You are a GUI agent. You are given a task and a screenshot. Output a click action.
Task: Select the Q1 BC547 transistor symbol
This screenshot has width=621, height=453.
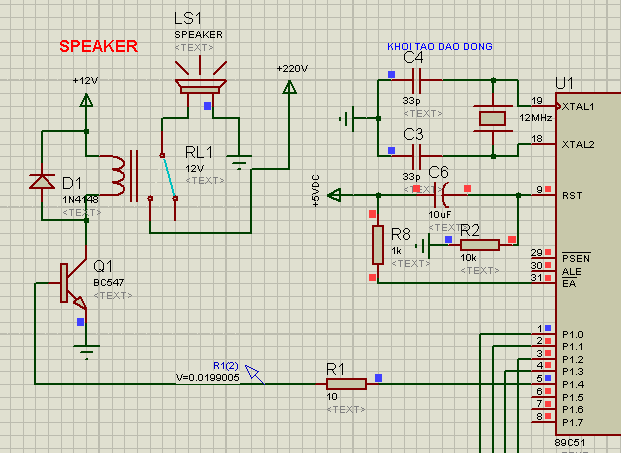tap(74, 283)
